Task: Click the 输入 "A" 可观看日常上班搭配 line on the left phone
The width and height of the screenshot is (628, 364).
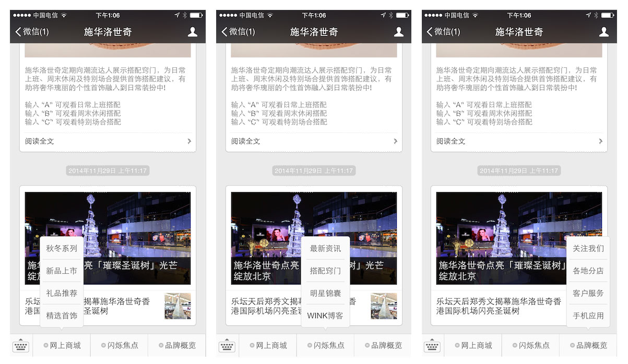Action: (73, 105)
